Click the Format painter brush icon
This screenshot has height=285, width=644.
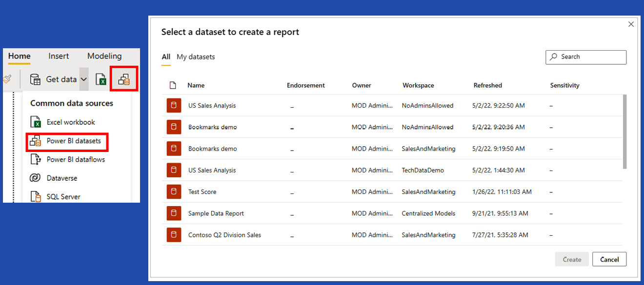[7, 79]
